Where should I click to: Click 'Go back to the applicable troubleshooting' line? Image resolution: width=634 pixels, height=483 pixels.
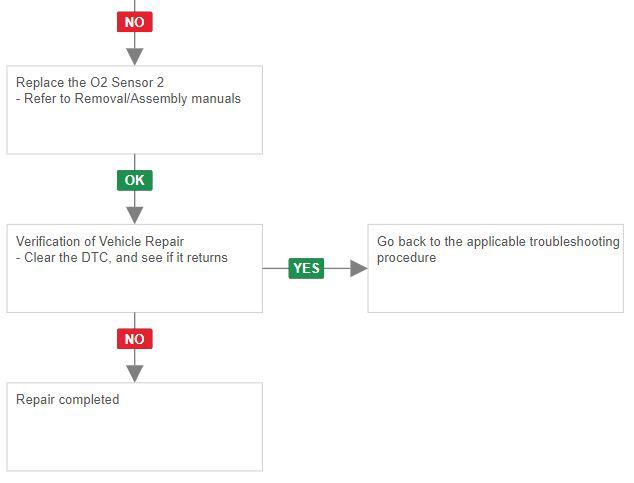pos(498,242)
